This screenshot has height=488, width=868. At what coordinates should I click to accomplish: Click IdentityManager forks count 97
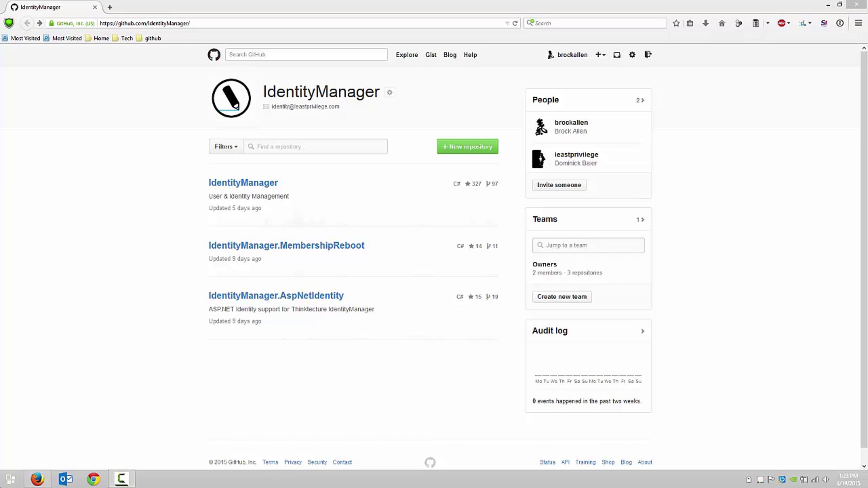click(x=492, y=184)
